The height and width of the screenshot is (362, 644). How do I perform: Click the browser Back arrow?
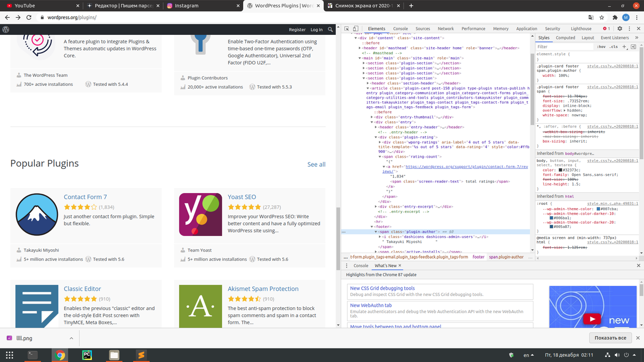[7, 17]
